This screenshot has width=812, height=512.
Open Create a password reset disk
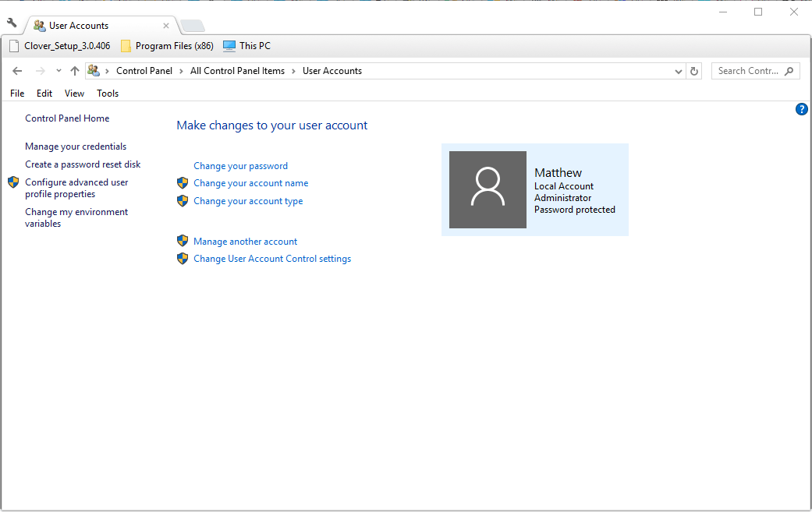[x=83, y=164]
